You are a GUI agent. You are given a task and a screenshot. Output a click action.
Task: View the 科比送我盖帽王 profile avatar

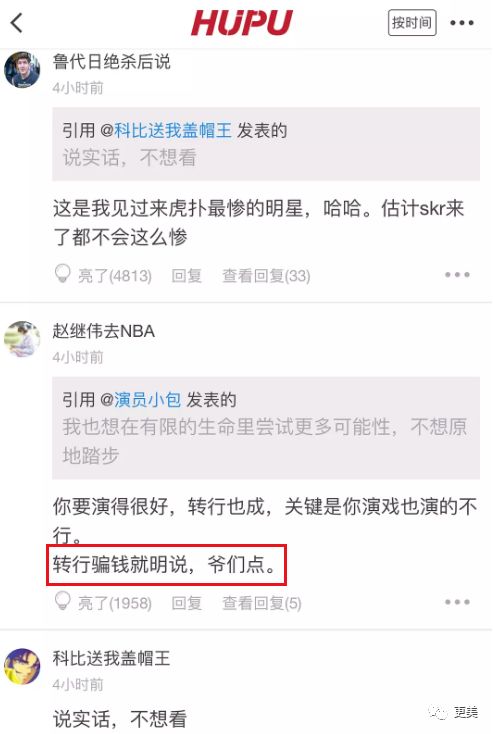[x=22, y=666]
